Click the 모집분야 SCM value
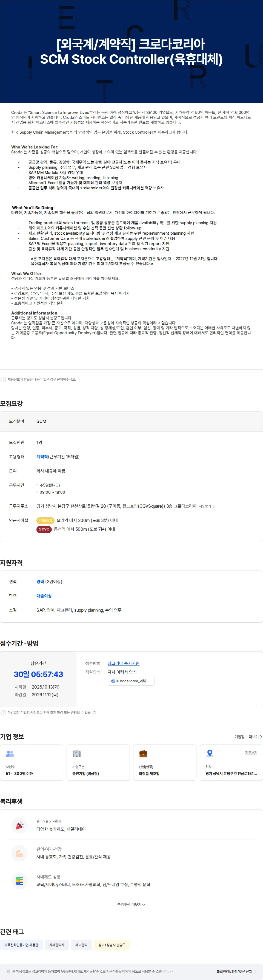 click(x=41, y=421)
